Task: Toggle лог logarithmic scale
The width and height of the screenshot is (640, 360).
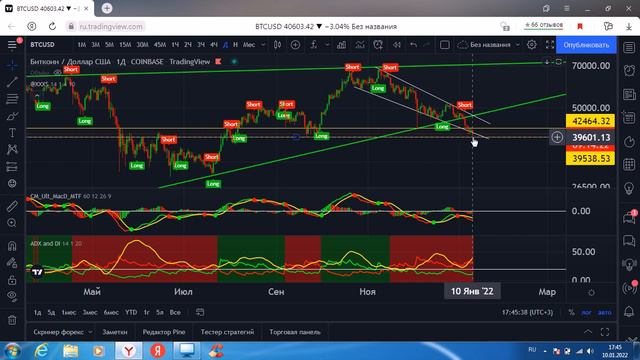Action: [587, 312]
